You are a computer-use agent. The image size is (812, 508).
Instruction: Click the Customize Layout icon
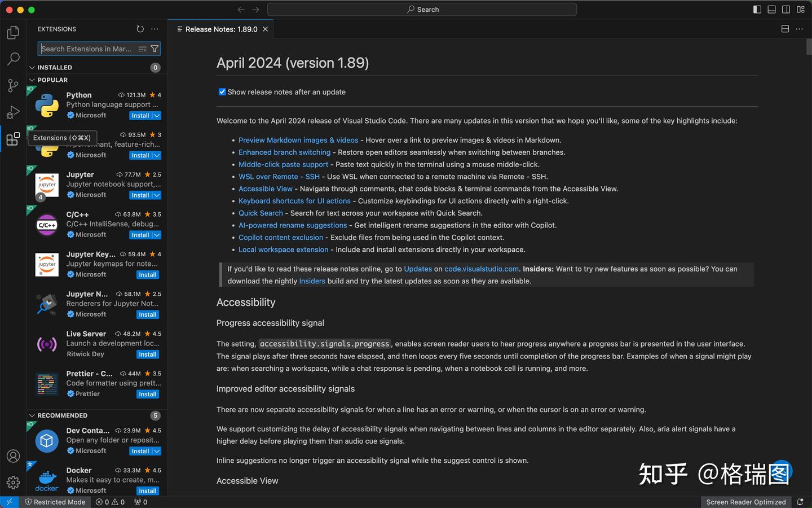(x=800, y=10)
